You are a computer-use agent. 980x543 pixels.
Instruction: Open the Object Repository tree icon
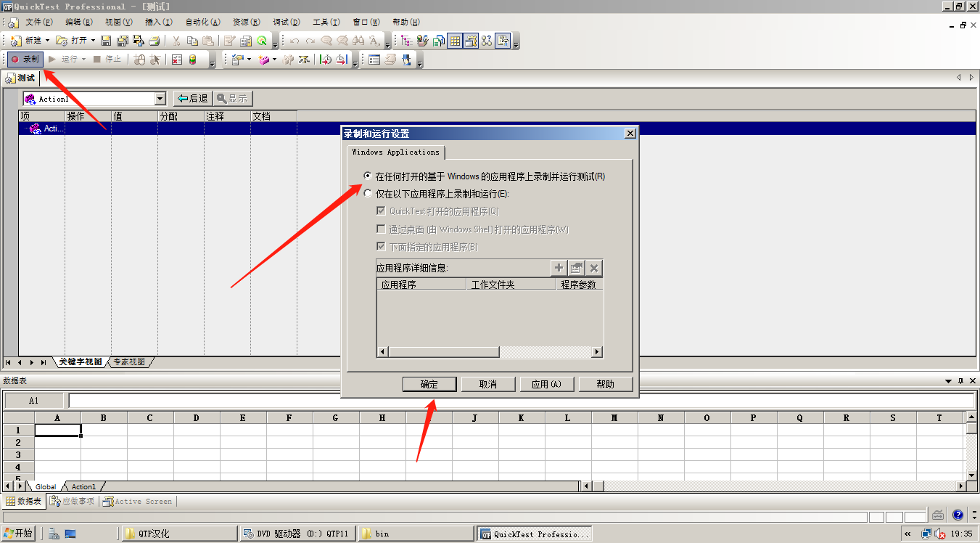(405, 41)
